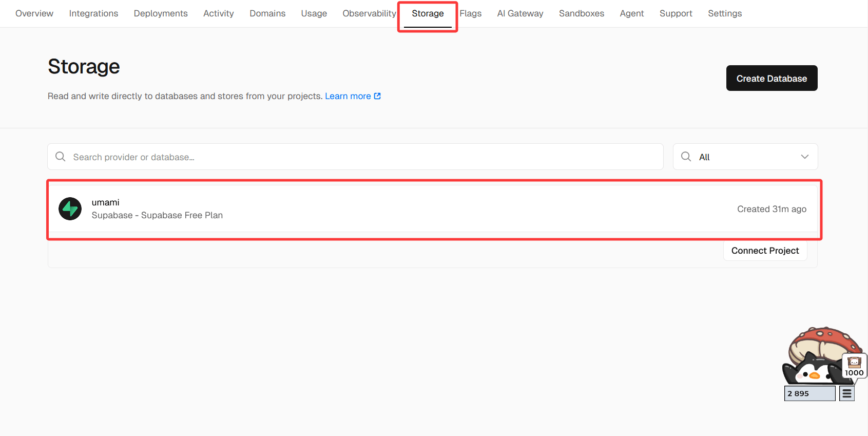Click the cat box 1000 badge
This screenshot has height=436, width=868.
click(854, 366)
